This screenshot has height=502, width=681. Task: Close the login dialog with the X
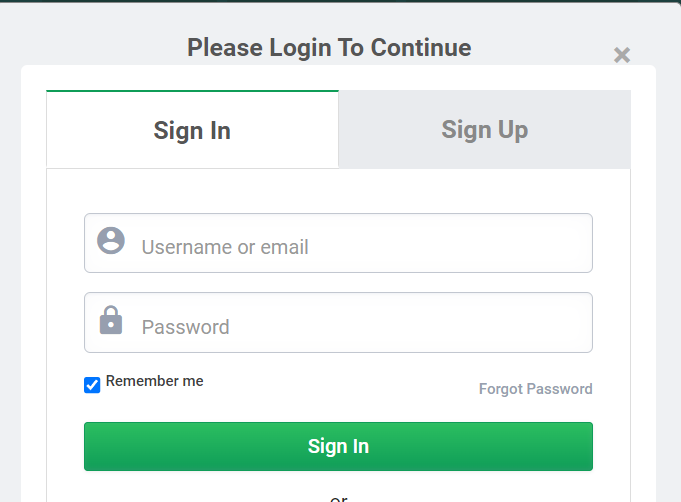pyautogui.click(x=622, y=55)
